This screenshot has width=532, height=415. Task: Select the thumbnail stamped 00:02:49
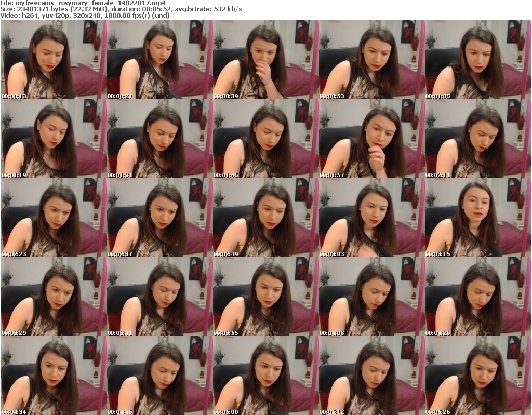pyautogui.click(x=265, y=218)
